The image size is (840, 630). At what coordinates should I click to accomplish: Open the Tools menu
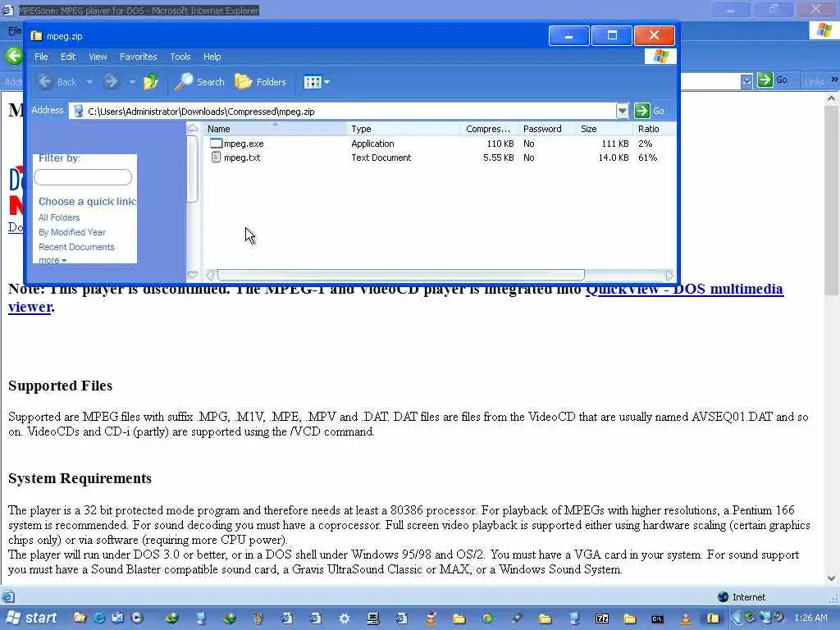[180, 57]
